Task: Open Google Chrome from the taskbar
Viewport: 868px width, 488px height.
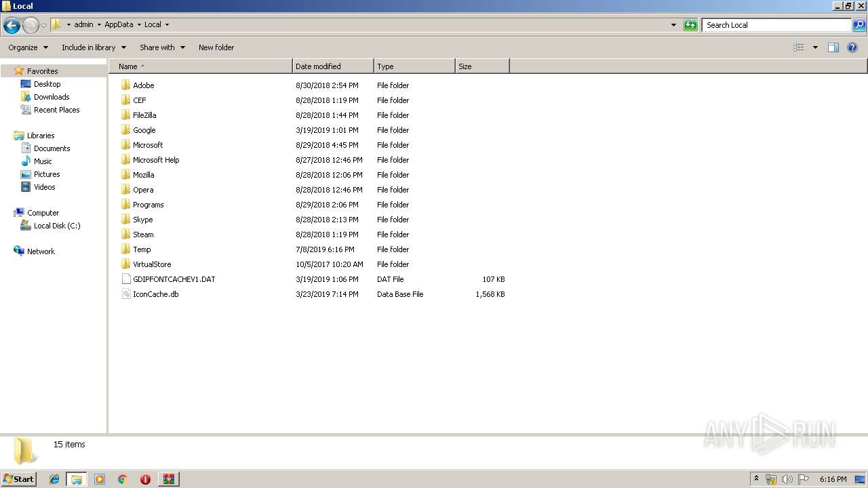Action: [x=123, y=479]
